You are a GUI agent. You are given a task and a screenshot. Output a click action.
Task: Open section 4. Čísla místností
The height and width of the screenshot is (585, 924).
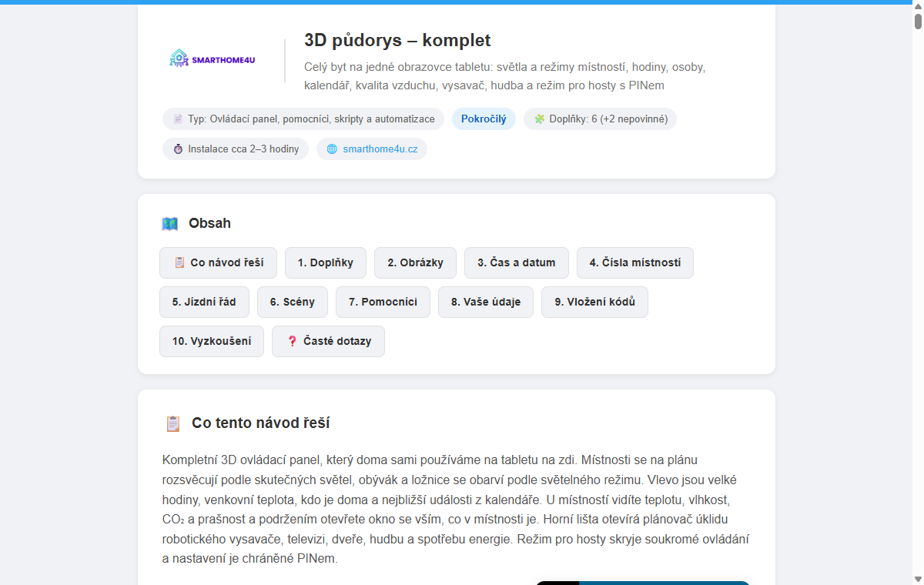(635, 262)
